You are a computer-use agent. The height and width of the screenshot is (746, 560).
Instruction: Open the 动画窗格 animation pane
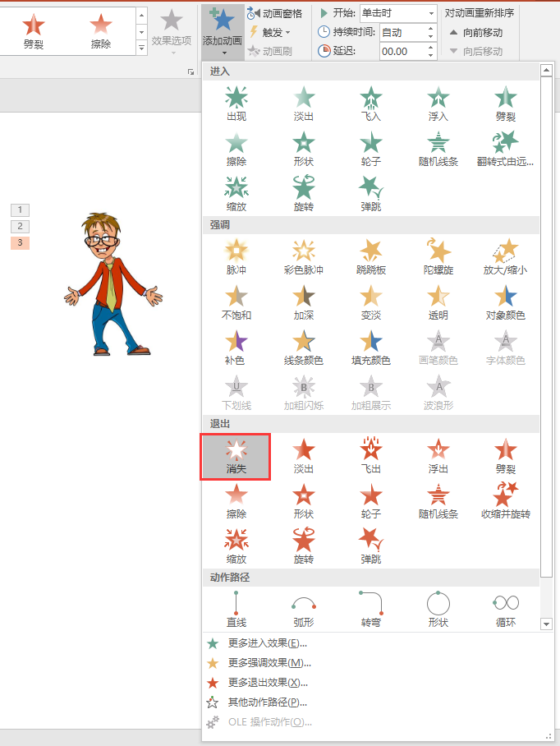275,13
